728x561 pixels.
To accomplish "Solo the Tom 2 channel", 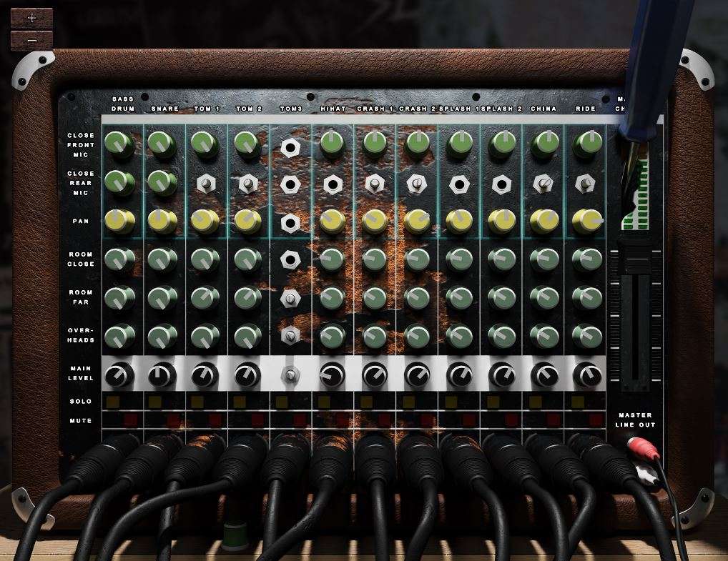I will click(240, 402).
